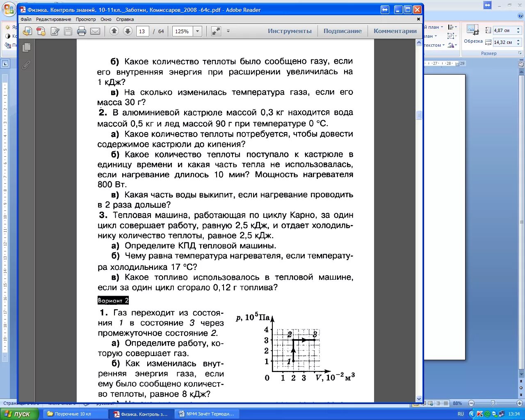Open the Подписание pane

pos(342,31)
